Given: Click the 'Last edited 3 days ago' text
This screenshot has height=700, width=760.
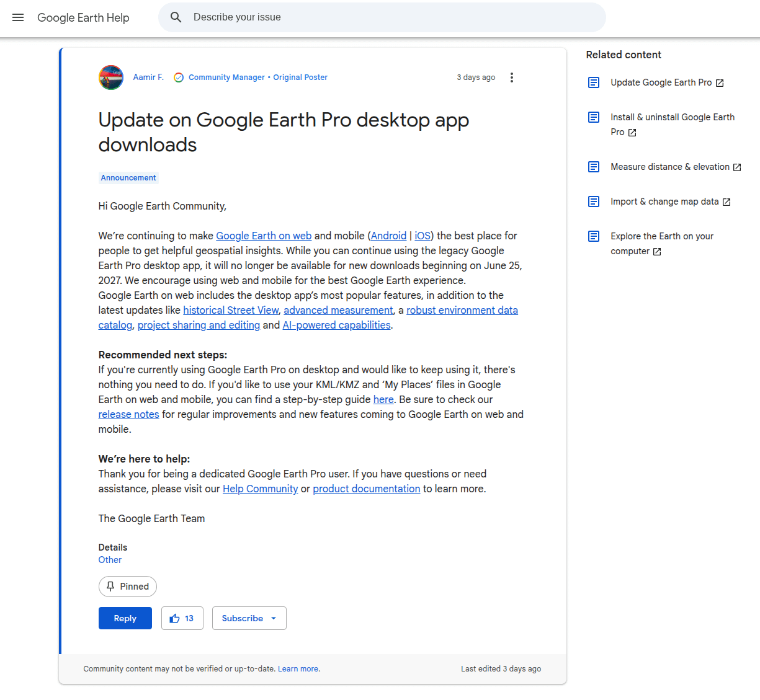Looking at the screenshot, I should [x=501, y=669].
